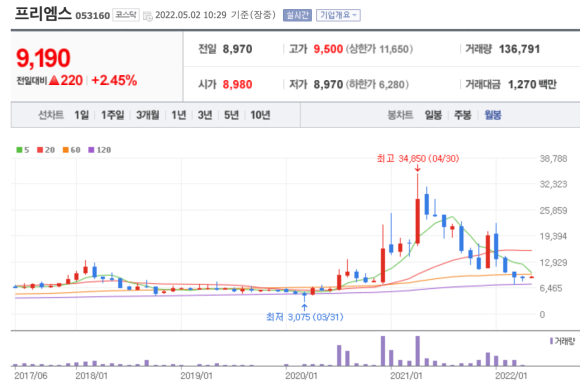580x388 pixels.
Task: Click the 시가 value 8,980
Action: coord(237,85)
